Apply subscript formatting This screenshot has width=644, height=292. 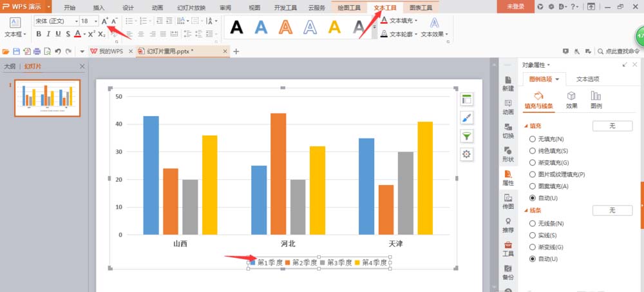(x=102, y=34)
